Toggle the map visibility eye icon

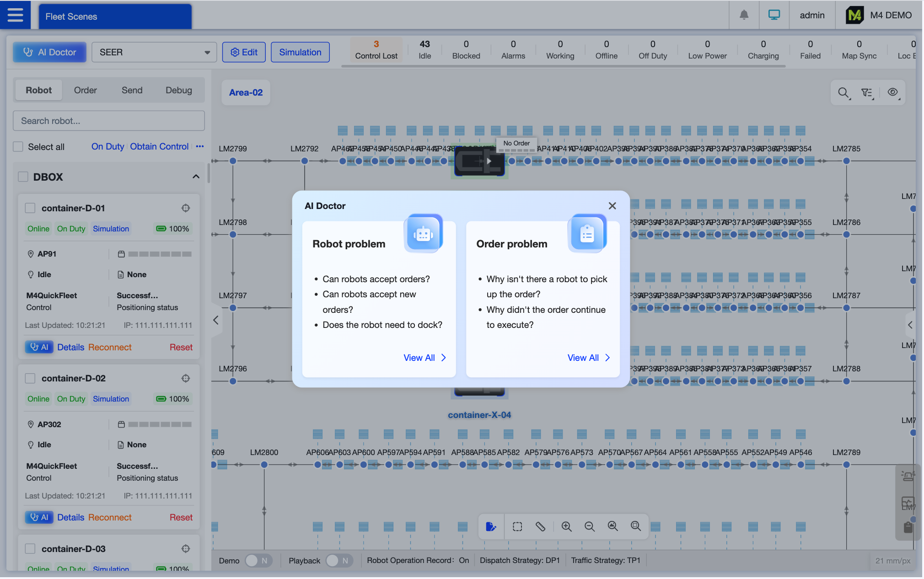coord(892,92)
